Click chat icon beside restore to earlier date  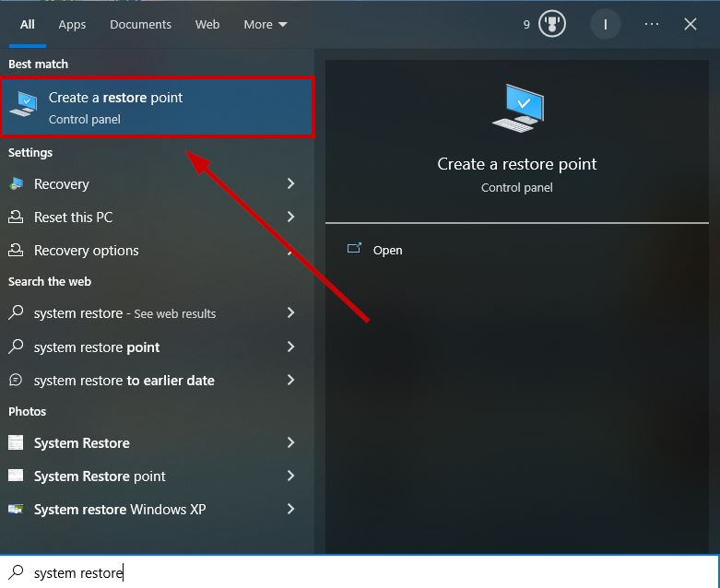click(x=16, y=380)
